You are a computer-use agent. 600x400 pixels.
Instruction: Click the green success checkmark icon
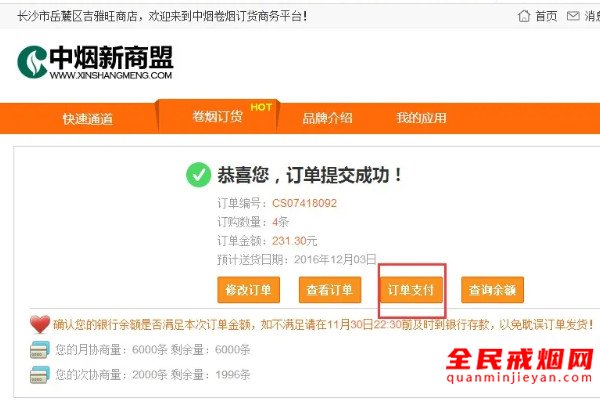click(198, 175)
